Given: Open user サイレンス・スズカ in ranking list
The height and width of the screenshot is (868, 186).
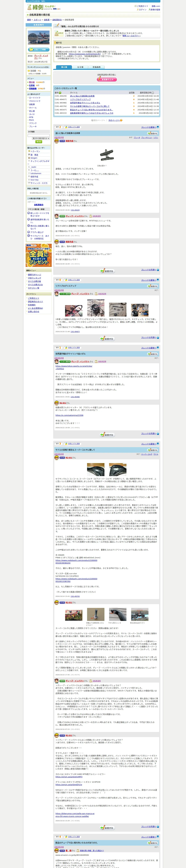Looking at the screenshot, I should click(x=39, y=183).
